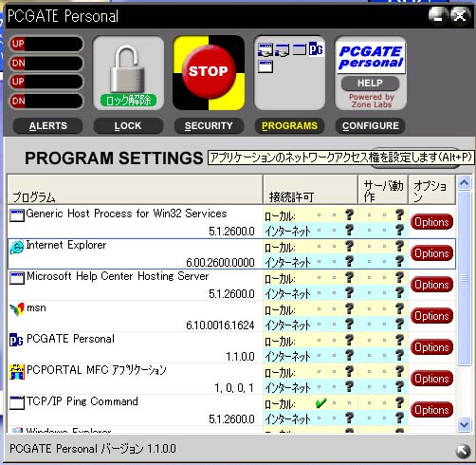
Task: Toggle TCP/IP Ping local allow checkmark
Action: tap(320, 402)
